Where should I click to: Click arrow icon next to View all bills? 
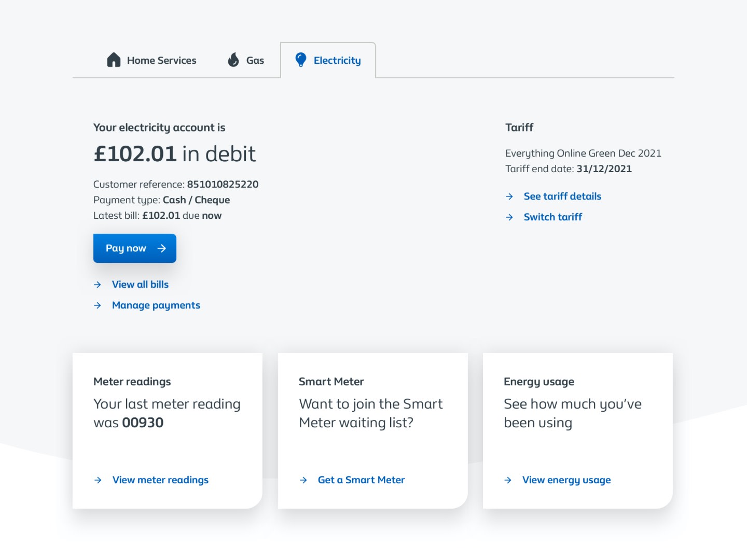pyautogui.click(x=98, y=285)
